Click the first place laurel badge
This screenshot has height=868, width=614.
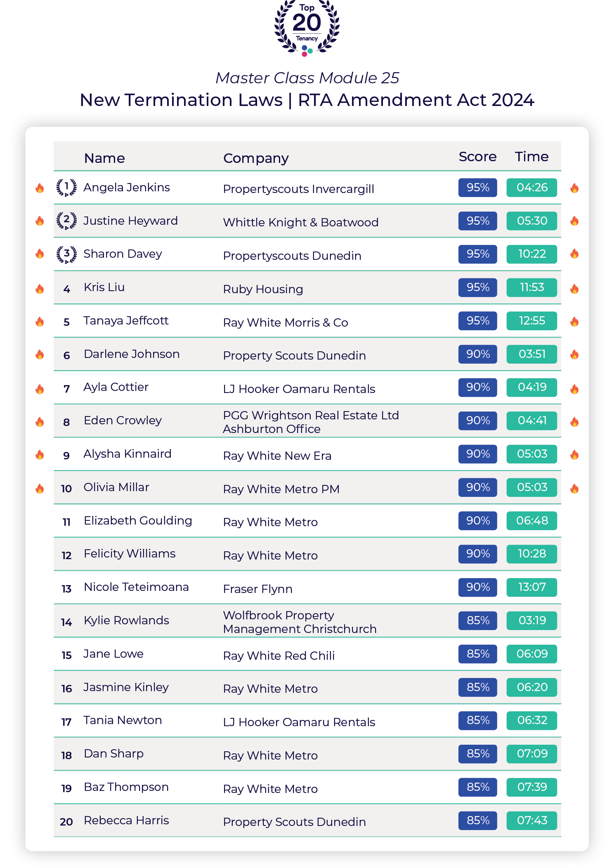point(66,188)
